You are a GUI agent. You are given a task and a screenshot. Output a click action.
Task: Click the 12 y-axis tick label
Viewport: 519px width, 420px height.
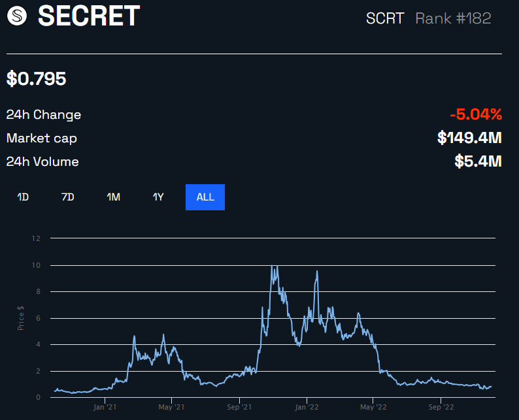point(36,238)
